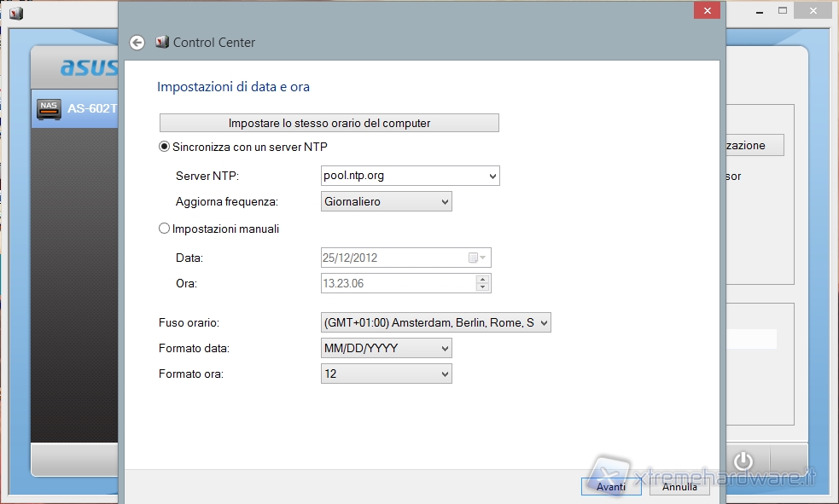
Task: Select Impostazioni manuali radio button
Action: 165,229
